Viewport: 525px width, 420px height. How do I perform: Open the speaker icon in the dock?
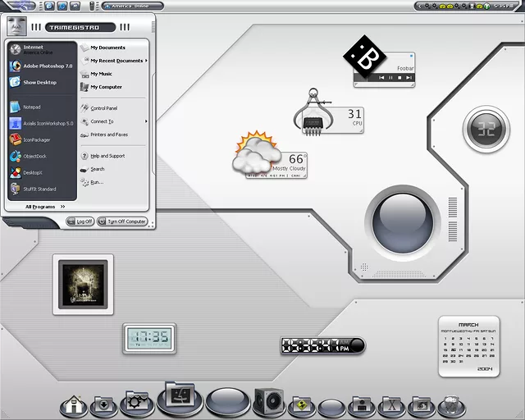tap(269, 402)
